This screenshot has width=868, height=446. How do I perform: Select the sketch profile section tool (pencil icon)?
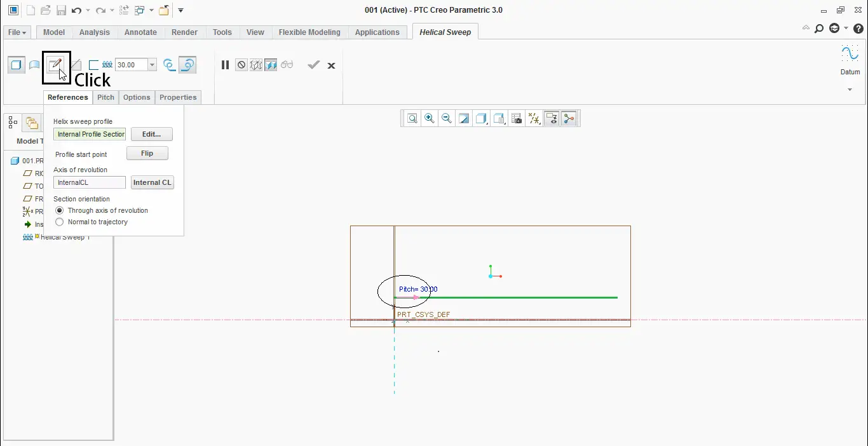(x=55, y=65)
